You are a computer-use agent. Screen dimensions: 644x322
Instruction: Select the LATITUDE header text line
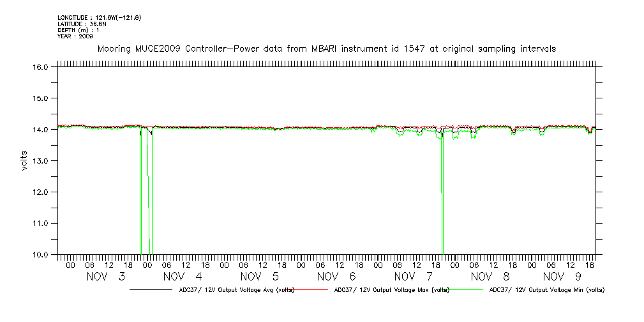pos(80,24)
